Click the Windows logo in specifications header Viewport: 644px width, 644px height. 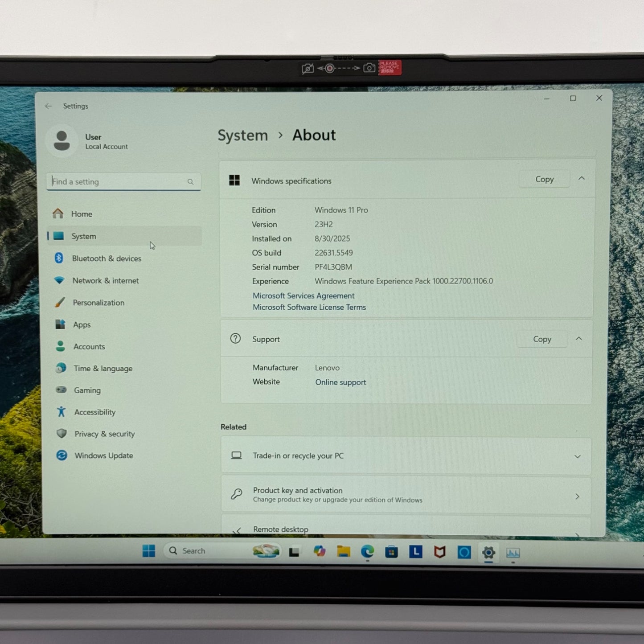point(234,180)
